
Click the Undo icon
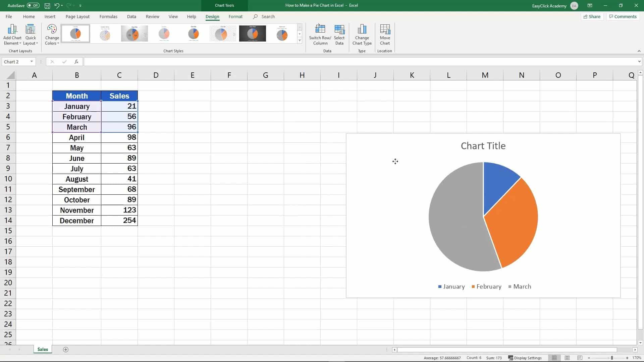56,5
